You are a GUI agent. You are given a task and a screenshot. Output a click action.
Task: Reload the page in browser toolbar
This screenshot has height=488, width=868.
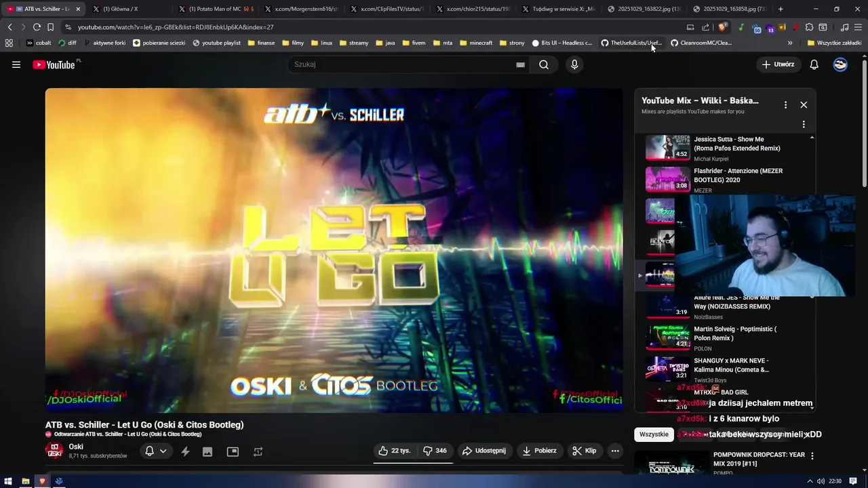pyautogui.click(x=37, y=27)
